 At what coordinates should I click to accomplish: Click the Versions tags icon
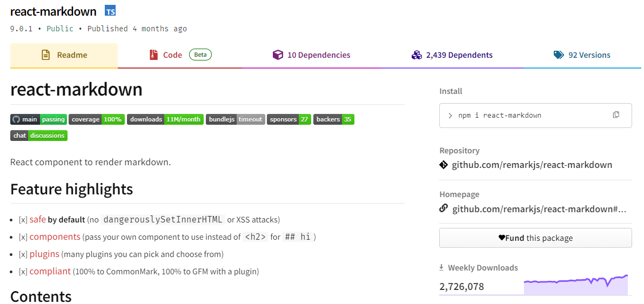[559, 55]
